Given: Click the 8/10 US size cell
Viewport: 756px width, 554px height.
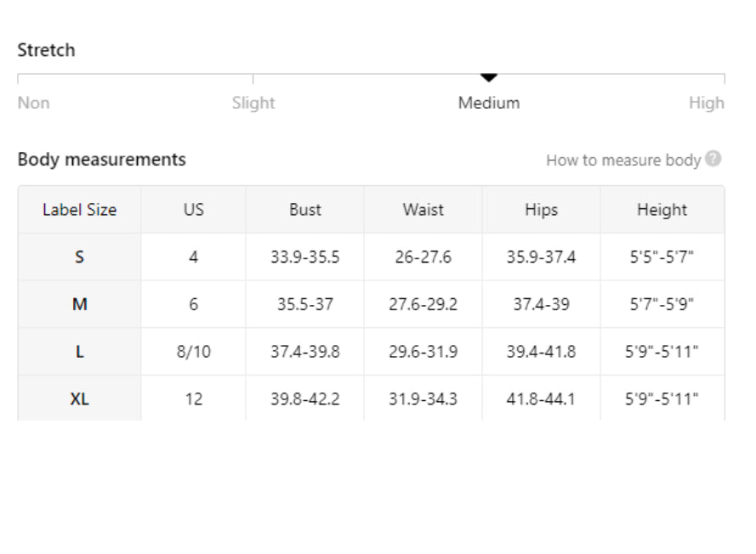Looking at the screenshot, I should pos(193,351).
